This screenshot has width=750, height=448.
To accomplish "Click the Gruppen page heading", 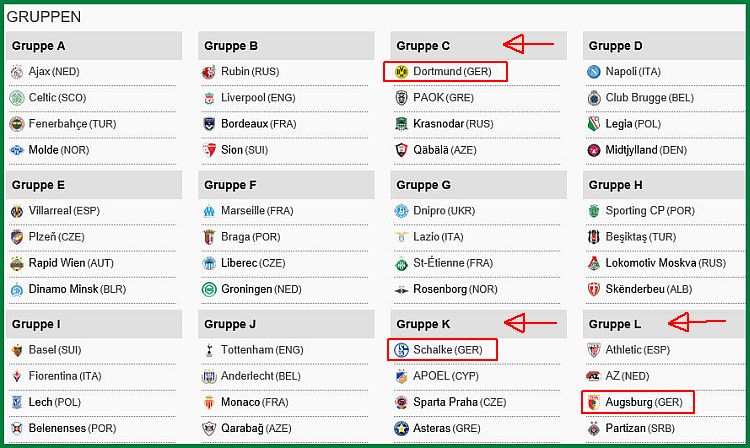I will pyautogui.click(x=44, y=17).
